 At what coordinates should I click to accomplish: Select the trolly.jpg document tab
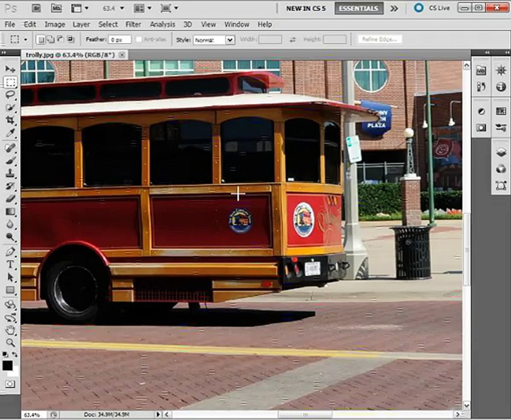(x=74, y=55)
